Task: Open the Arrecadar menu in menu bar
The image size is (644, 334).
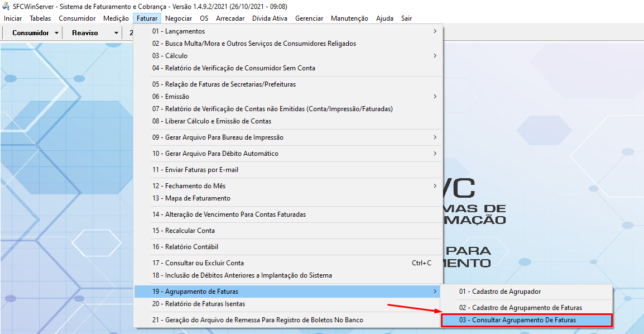Action: pyautogui.click(x=230, y=18)
